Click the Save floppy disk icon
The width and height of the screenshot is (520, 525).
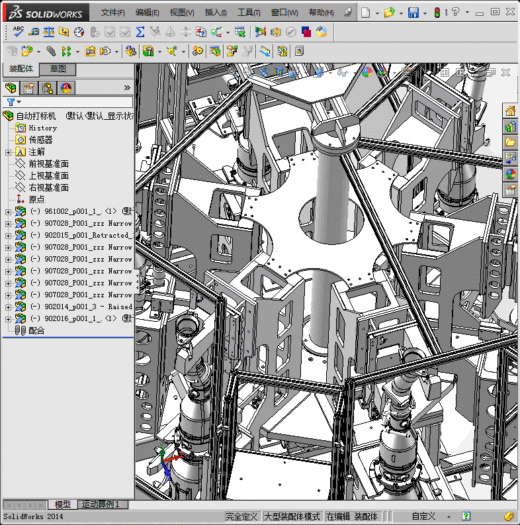414,13
